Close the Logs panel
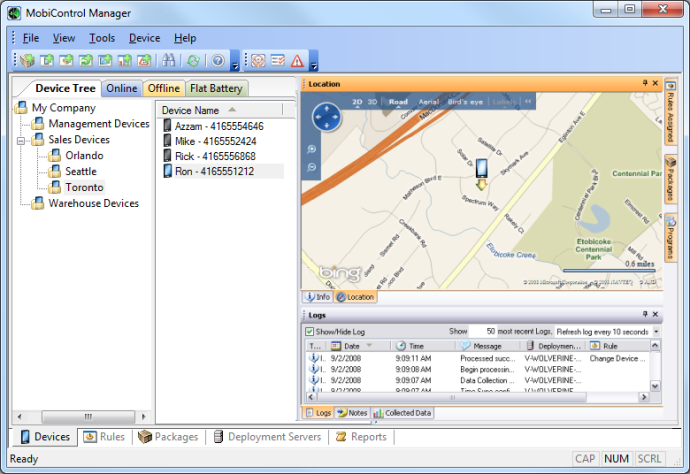This screenshot has height=474, width=690. pyautogui.click(x=655, y=314)
